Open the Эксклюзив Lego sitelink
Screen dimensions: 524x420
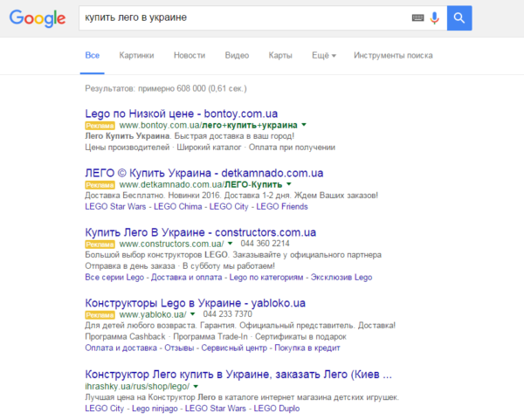click(341, 278)
